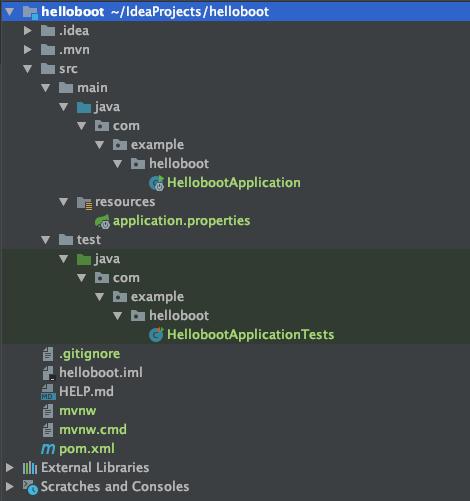Collapse the helloboot project root arrow
The height and width of the screenshot is (501, 470).
point(10,12)
